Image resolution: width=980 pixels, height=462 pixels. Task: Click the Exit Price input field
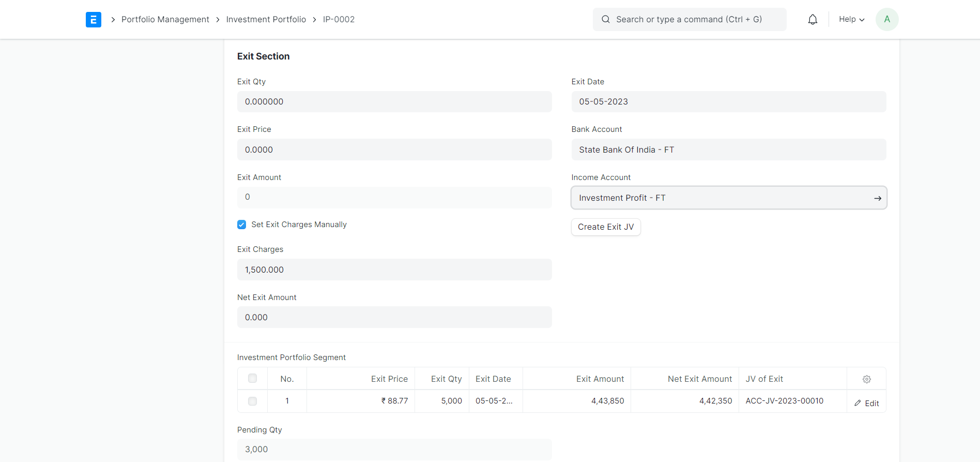point(394,150)
